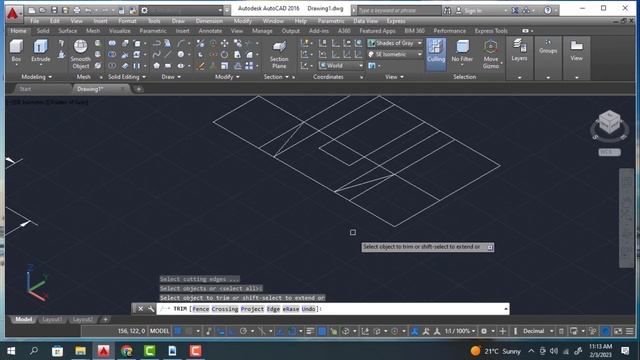Click the Autodesk Exchange Apps X icon

[515, 10]
